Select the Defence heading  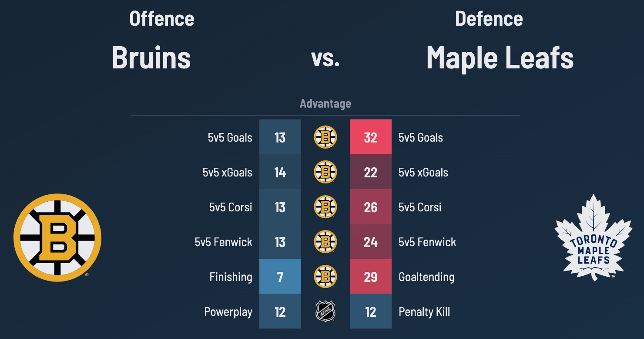click(x=489, y=19)
